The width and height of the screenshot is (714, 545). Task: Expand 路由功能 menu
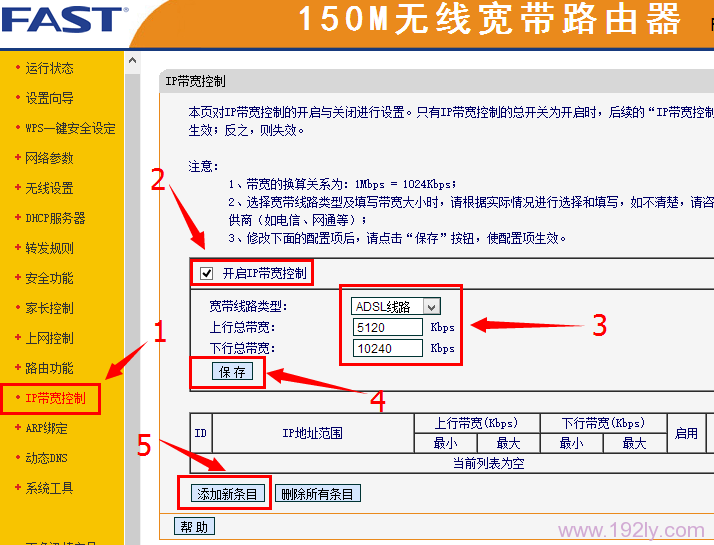[x=49, y=368]
